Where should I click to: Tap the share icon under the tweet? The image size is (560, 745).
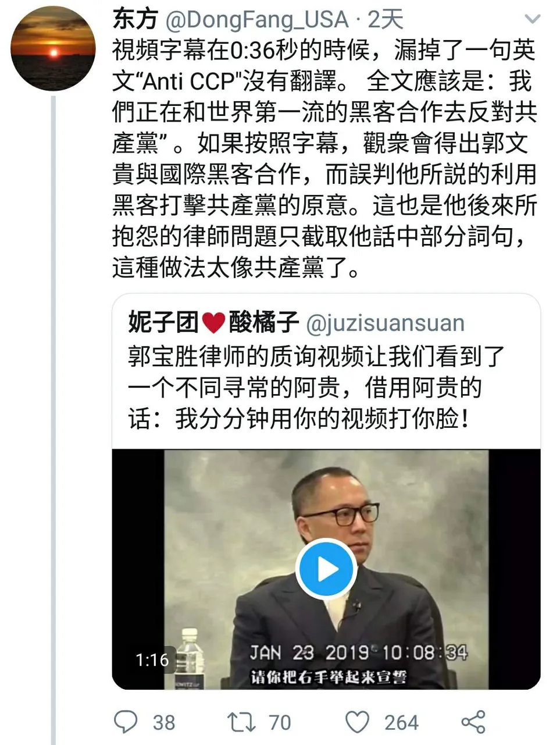pos(473,722)
